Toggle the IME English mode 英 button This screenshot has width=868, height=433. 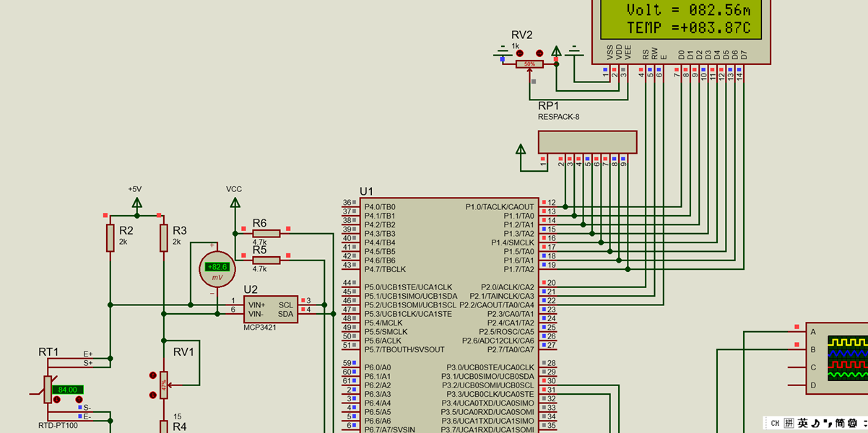[803, 423]
